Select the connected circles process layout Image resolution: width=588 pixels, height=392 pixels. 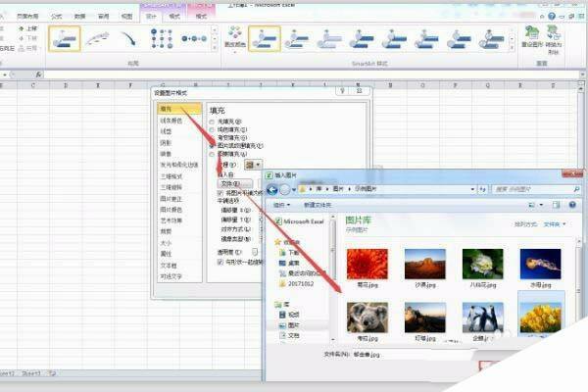pyautogui.click(x=194, y=38)
